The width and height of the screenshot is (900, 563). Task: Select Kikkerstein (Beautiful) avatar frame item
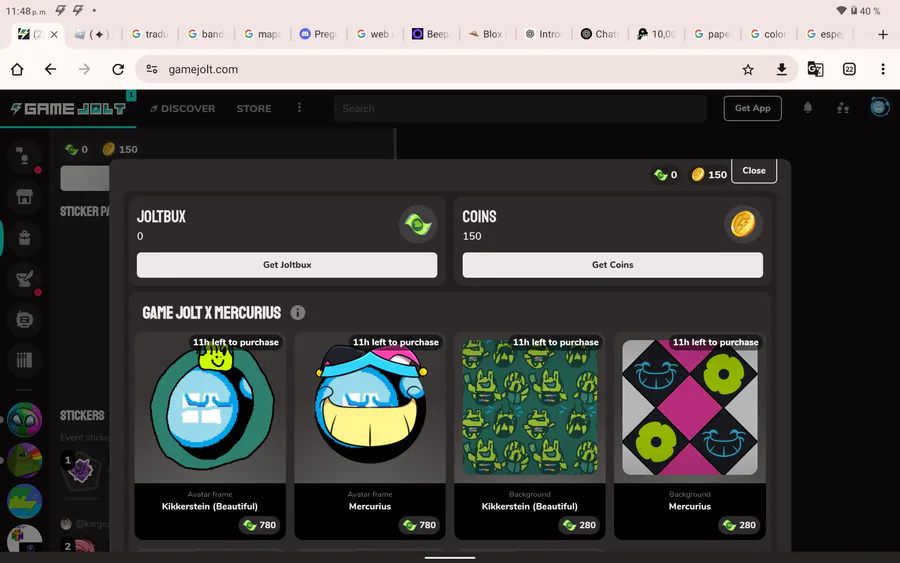tap(210, 436)
